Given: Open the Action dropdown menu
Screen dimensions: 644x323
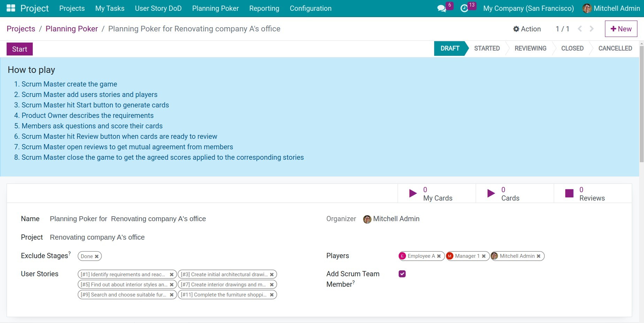Looking at the screenshot, I should click(527, 29).
